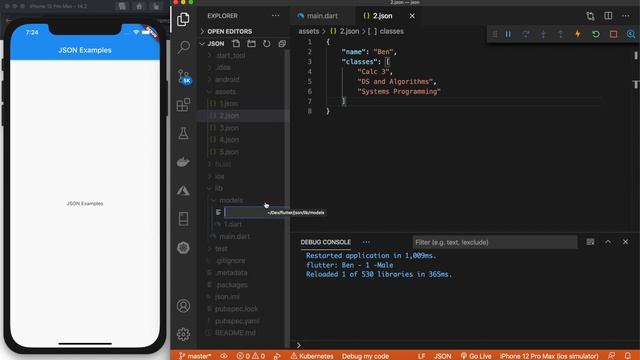Image resolution: width=640 pixels, height=360 pixels.
Task: Create a new folder in JSON explorer
Action: point(251,43)
